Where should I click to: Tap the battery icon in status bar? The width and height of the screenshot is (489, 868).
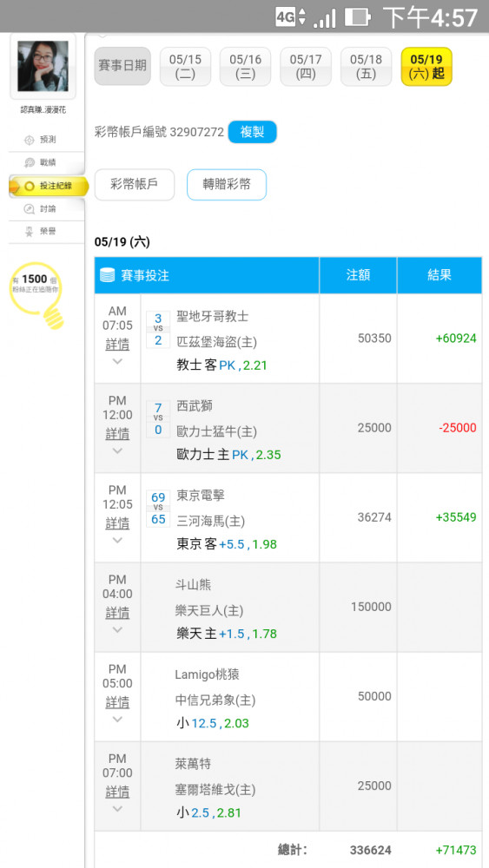point(357,17)
